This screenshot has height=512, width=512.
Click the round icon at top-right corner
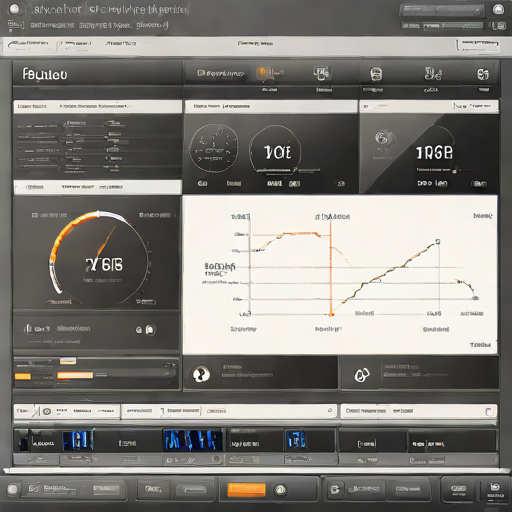498,9
